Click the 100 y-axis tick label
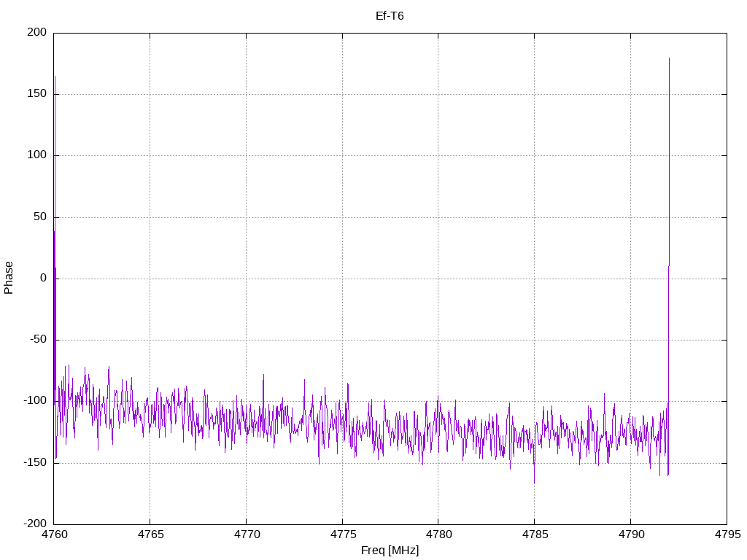747x560 pixels. (37, 155)
